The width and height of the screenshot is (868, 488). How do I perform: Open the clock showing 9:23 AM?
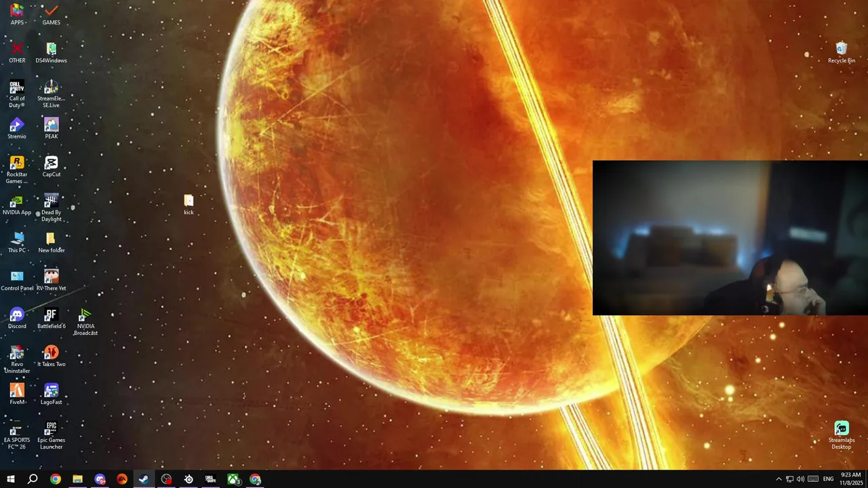point(850,479)
